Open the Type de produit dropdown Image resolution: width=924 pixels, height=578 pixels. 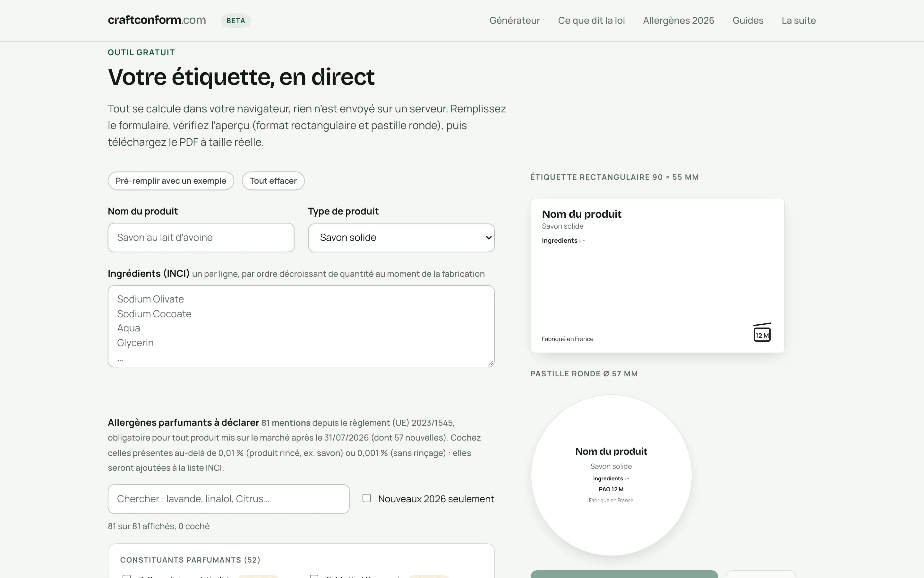coord(401,238)
